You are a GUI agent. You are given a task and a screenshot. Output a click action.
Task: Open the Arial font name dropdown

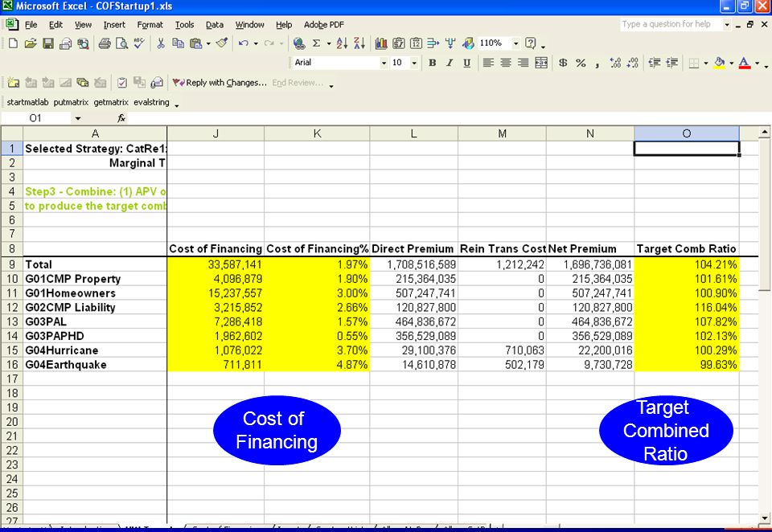(x=384, y=63)
